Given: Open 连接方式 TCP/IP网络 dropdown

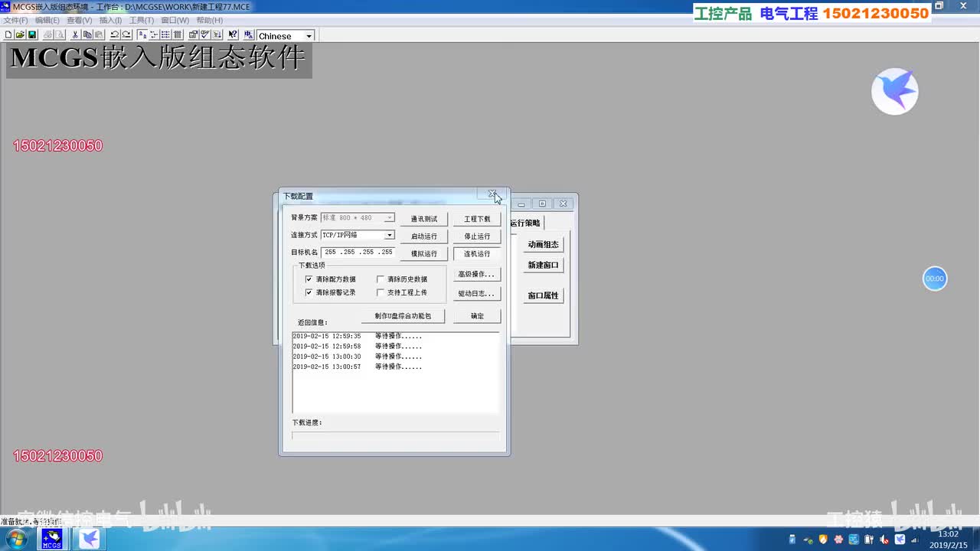Looking at the screenshot, I should click(x=389, y=235).
